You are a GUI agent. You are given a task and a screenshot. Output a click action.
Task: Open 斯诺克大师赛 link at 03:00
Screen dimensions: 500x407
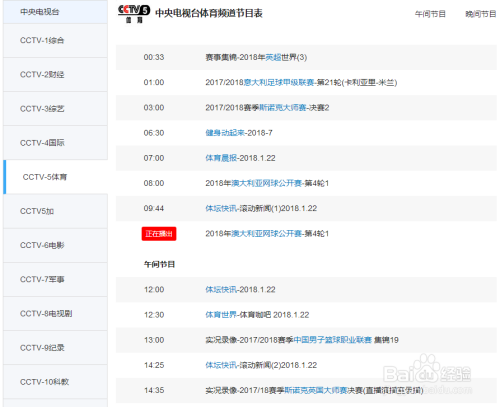(x=283, y=108)
